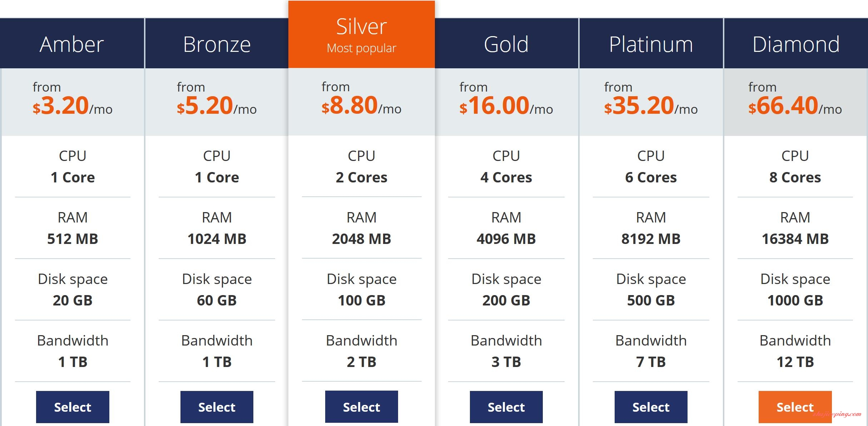Click the Amber plan header
This screenshot has height=426, width=868.
[x=72, y=44]
